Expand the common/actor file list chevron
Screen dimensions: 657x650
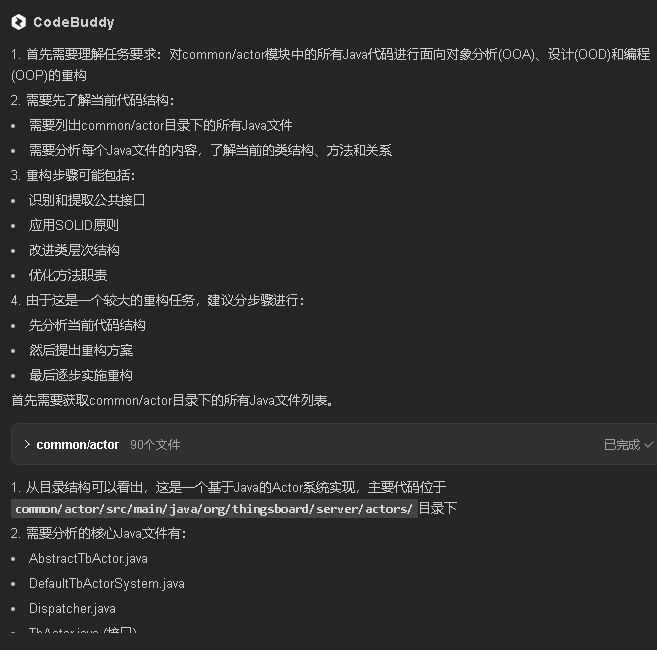(x=26, y=445)
